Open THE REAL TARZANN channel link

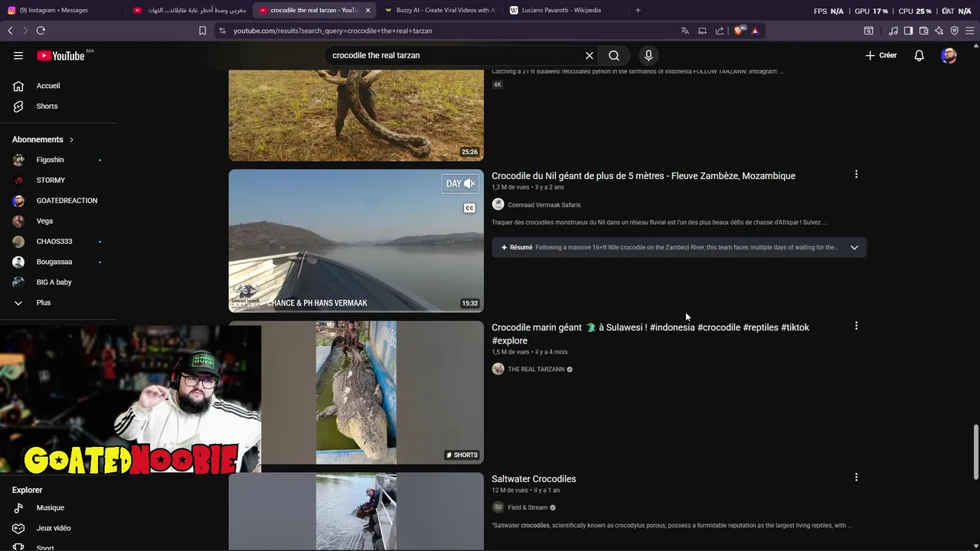(x=536, y=370)
